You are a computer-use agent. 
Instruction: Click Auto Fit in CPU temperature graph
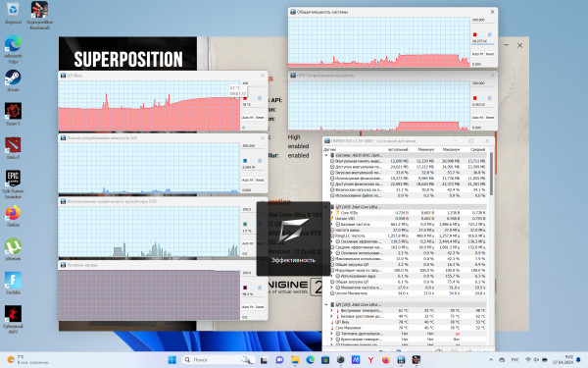pyautogui.click(x=247, y=118)
